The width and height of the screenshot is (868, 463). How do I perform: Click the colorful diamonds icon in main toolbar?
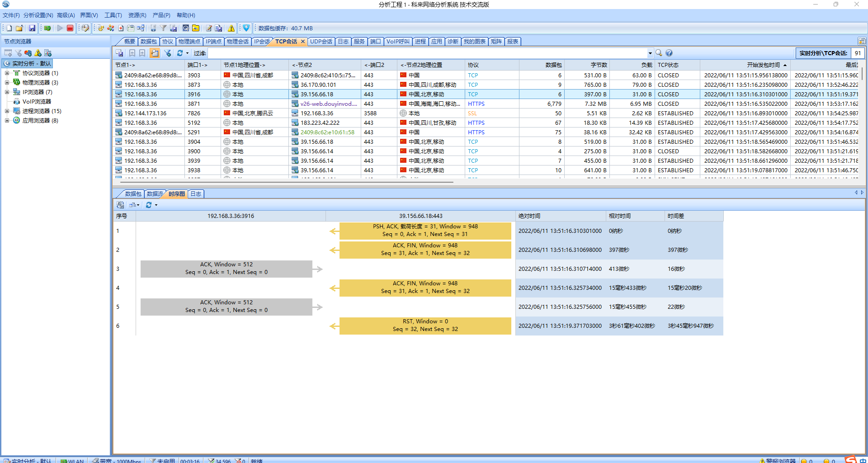111,28
